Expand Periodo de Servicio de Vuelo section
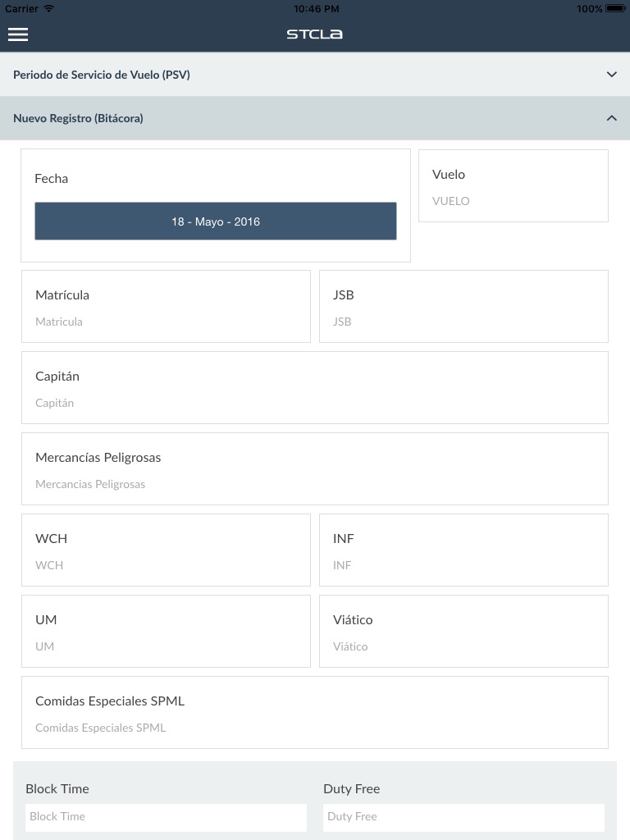 tap(315, 75)
